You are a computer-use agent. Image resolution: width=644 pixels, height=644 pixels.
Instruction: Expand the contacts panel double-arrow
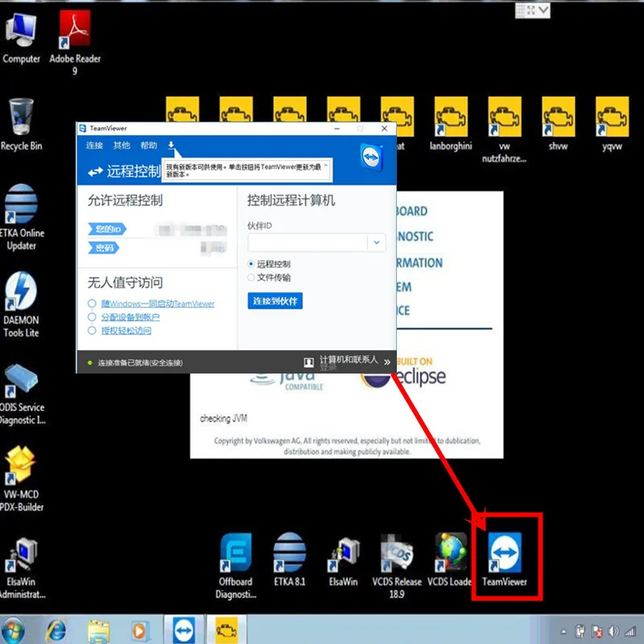[x=387, y=362]
